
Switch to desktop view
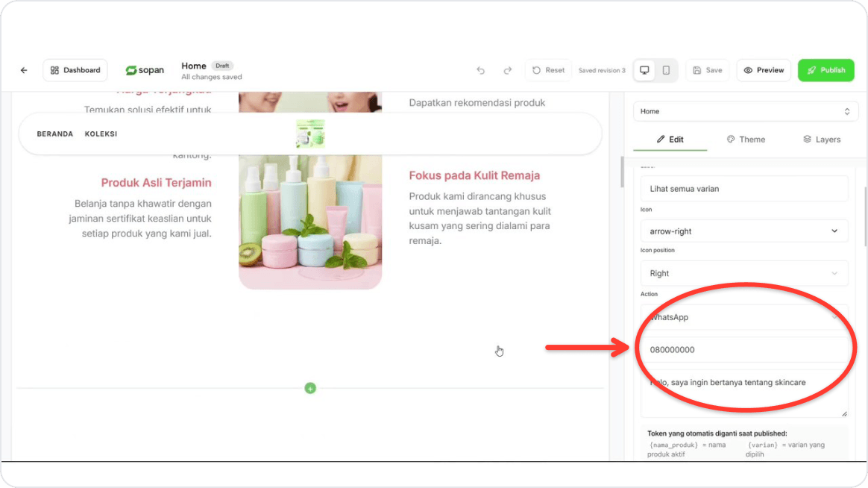(x=644, y=70)
